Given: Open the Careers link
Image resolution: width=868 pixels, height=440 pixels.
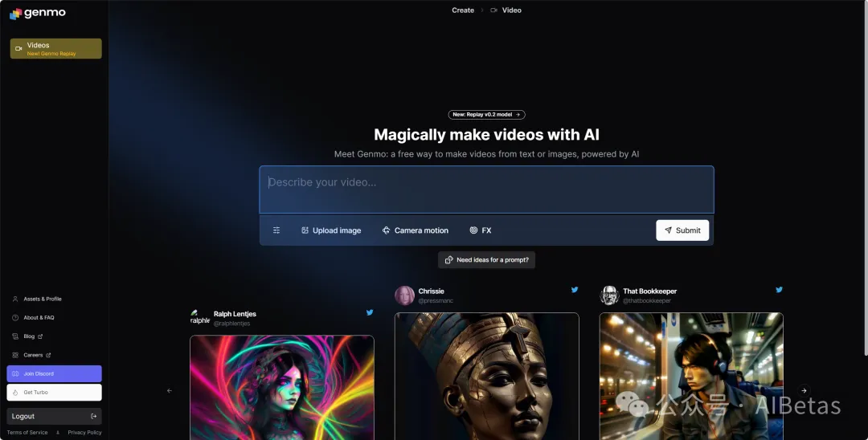Looking at the screenshot, I should (31, 356).
